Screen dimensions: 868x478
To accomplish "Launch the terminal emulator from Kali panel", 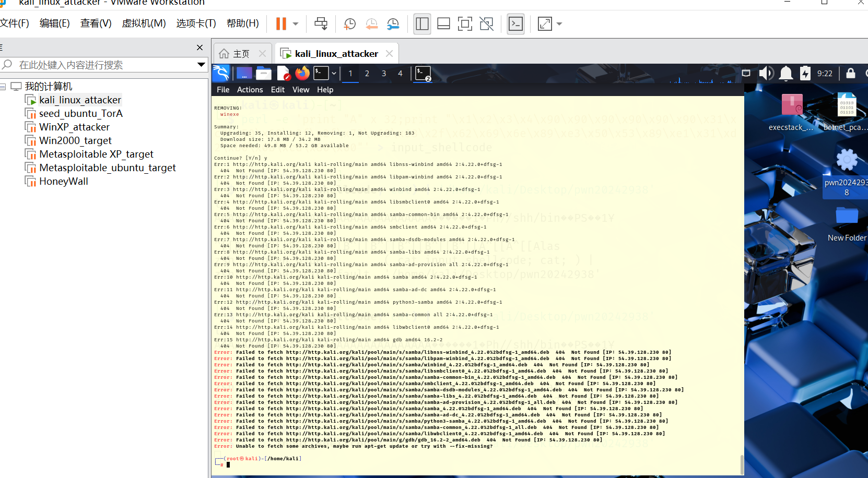I will pyautogui.click(x=321, y=73).
